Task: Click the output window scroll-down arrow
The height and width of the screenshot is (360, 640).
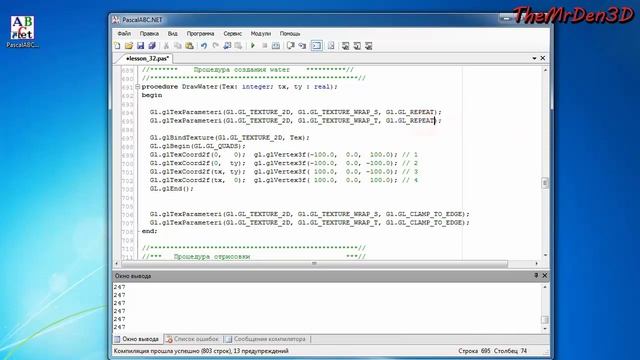Action: (545, 329)
